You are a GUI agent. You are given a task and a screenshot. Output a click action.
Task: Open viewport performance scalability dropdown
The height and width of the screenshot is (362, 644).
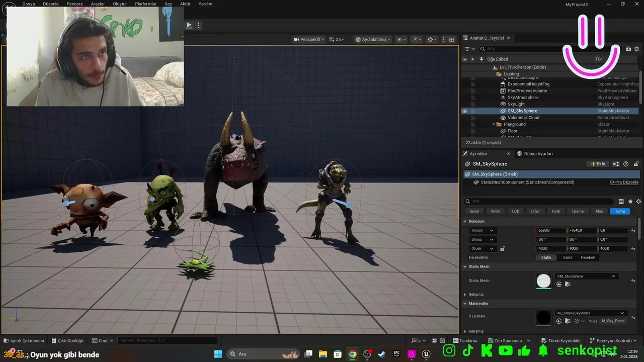(x=417, y=39)
